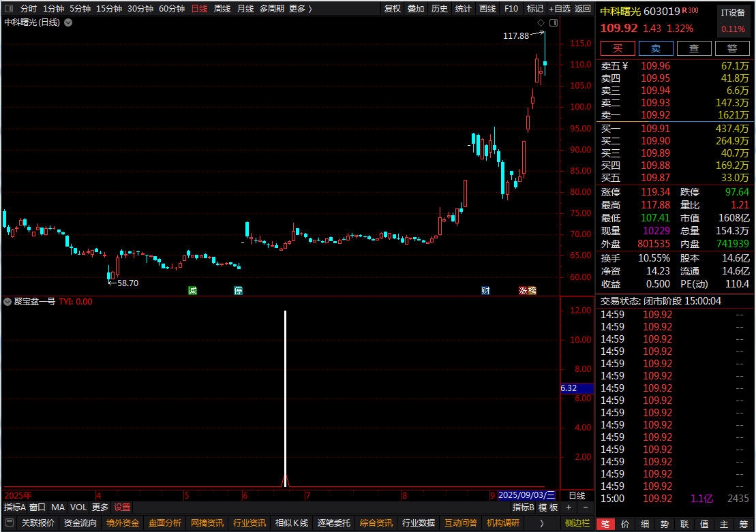Click the 指标B button

[523, 507]
